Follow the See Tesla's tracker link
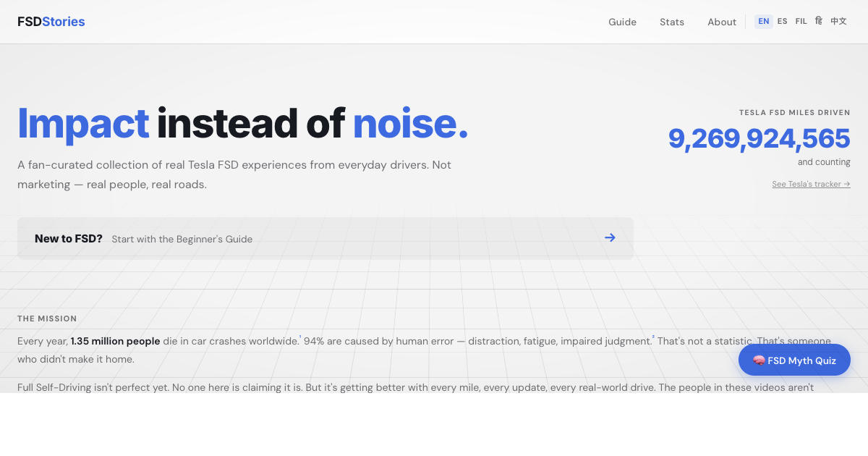The image size is (868, 456). 811,184
